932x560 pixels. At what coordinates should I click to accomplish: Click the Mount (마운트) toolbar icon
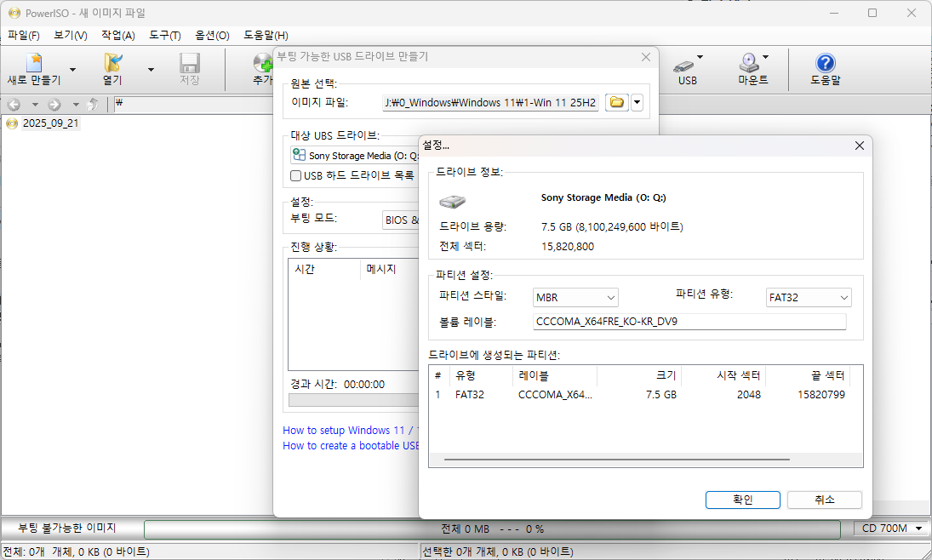[x=752, y=69]
